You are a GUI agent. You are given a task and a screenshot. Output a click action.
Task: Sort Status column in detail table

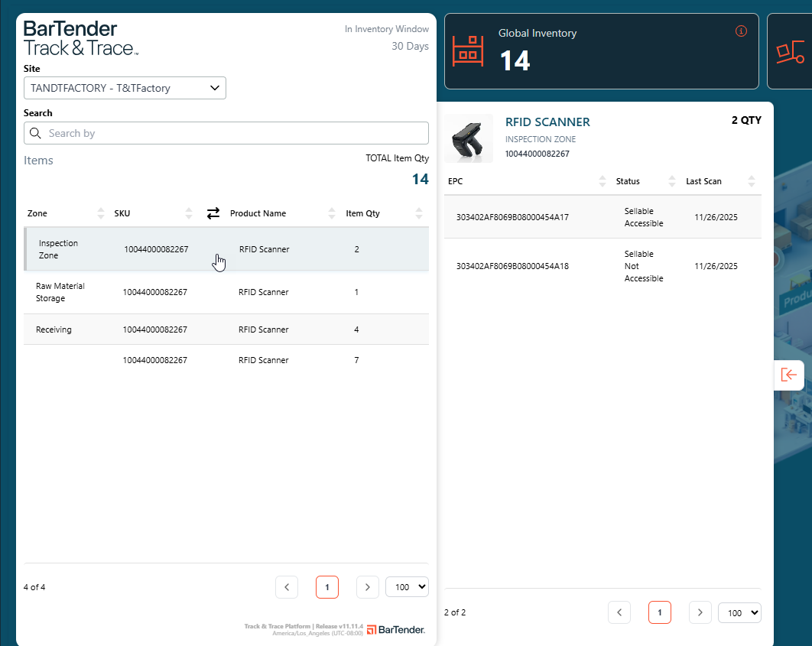pos(672,181)
